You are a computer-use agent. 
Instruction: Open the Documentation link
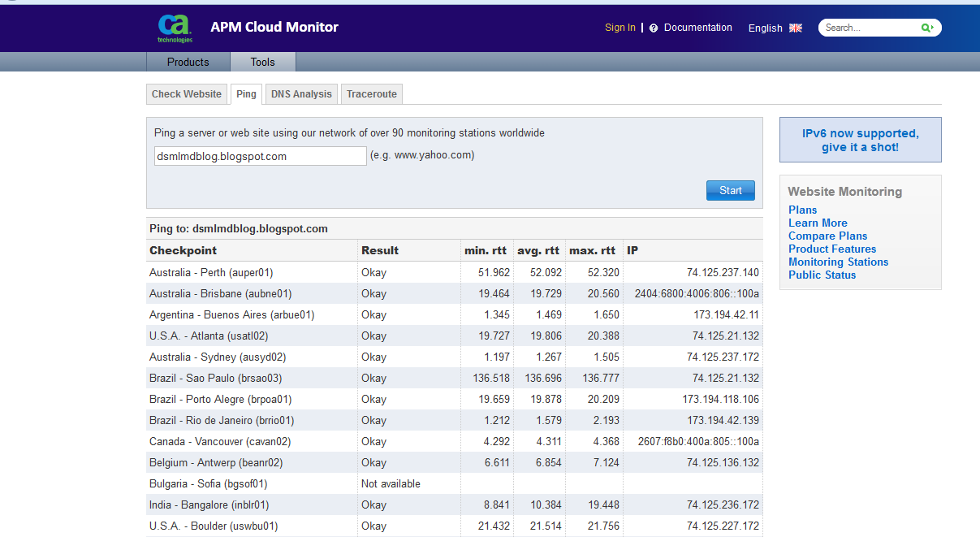click(698, 28)
